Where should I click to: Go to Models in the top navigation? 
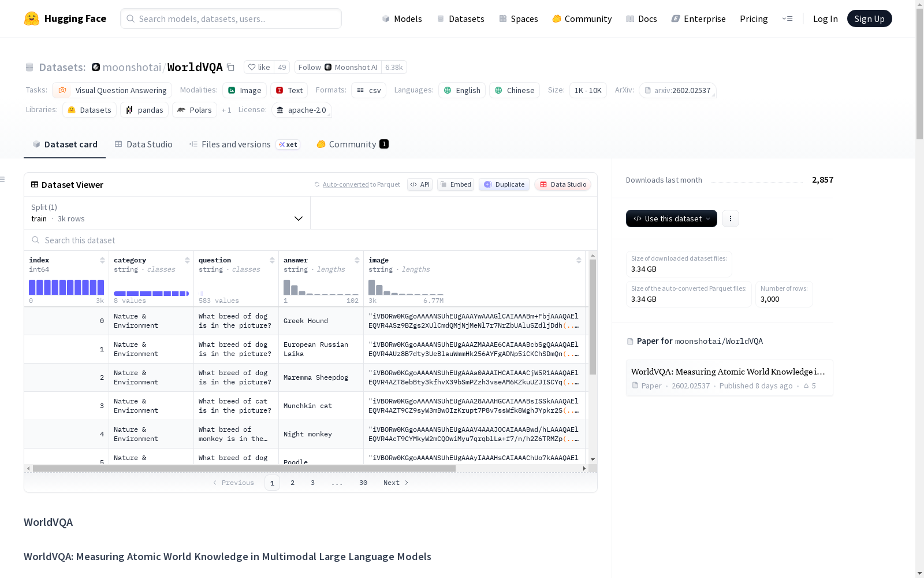(x=402, y=18)
